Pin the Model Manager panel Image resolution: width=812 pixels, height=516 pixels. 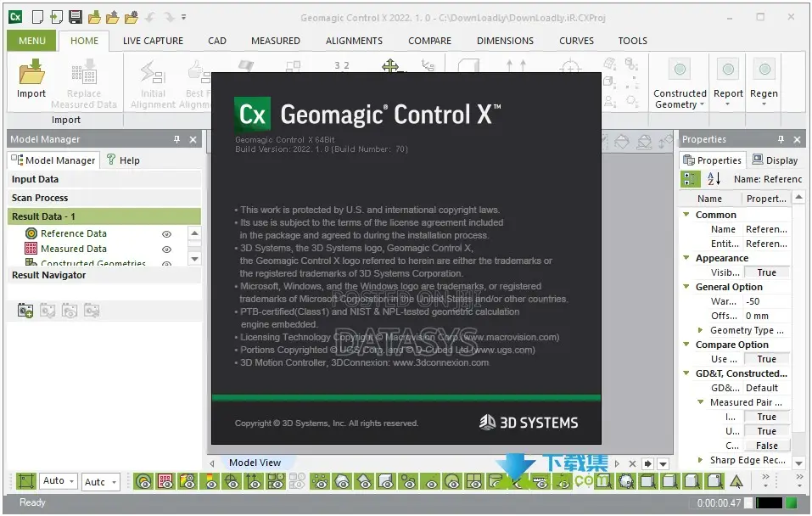(x=176, y=139)
